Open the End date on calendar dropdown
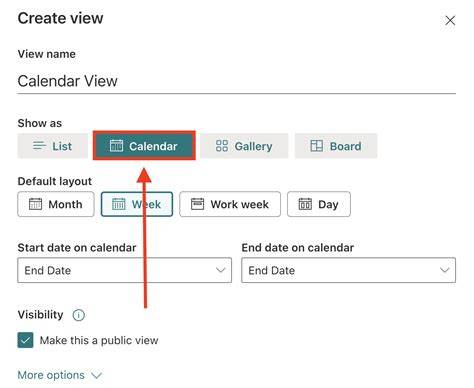The height and width of the screenshot is (388, 474). tap(348, 270)
